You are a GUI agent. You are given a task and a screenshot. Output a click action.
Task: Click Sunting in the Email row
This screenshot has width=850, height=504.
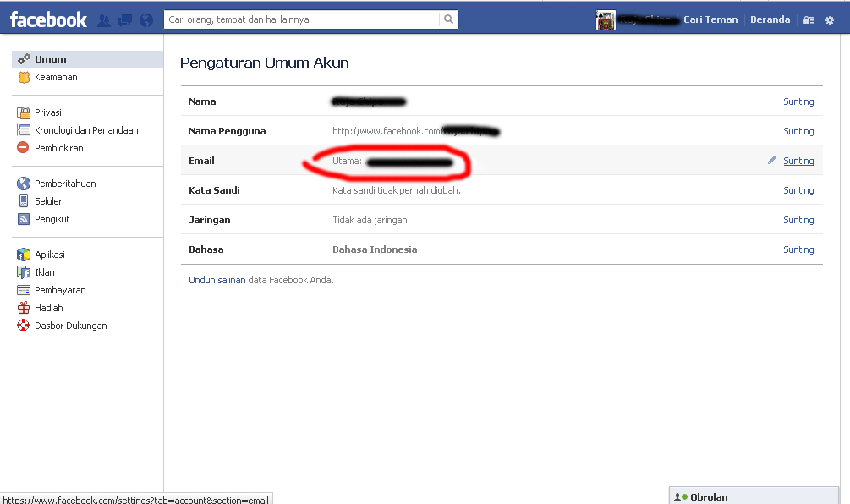click(798, 161)
